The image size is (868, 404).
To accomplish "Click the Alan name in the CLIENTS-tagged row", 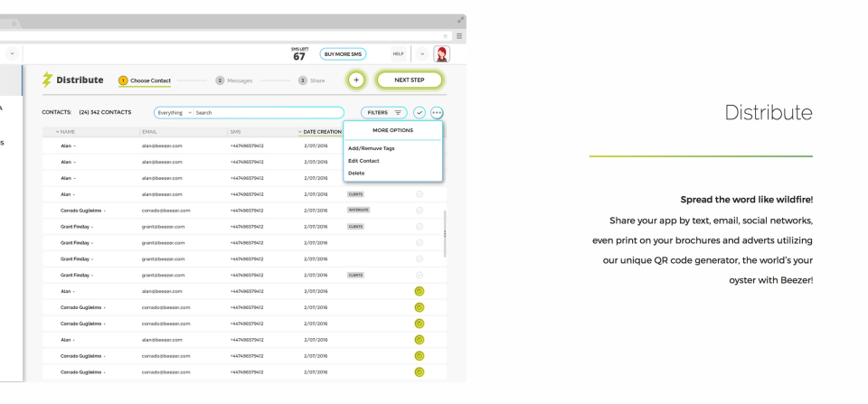I will 66,194.
